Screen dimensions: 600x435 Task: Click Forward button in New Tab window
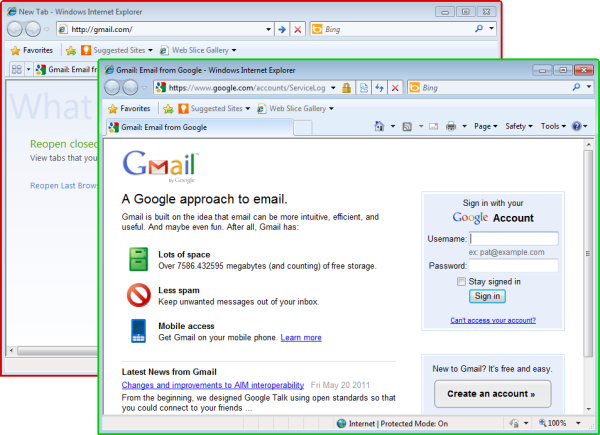(33, 29)
